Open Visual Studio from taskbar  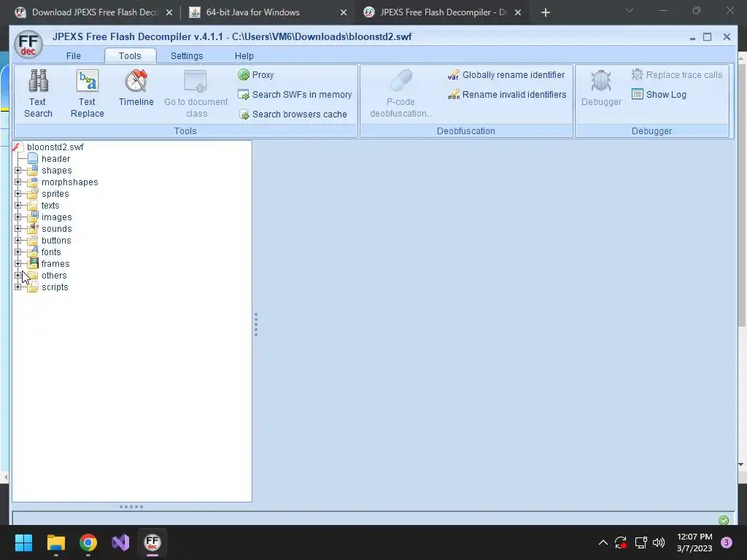120,542
